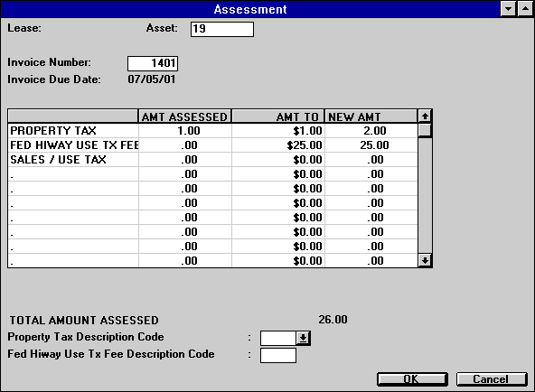Click the table scrollbar thumb

click(425, 130)
